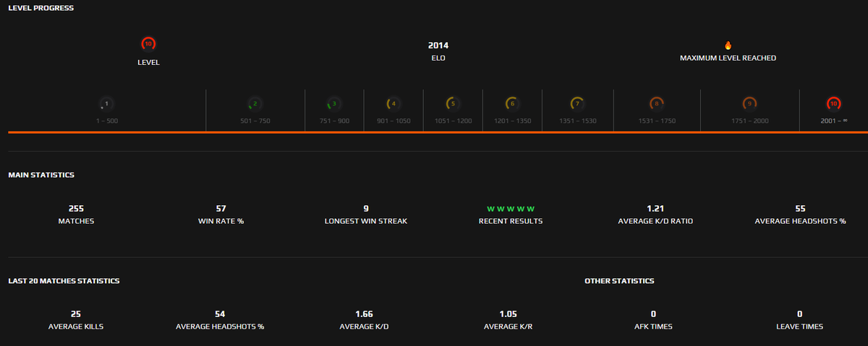Screen dimensions: 868x346
Task: Select the level 3 badge icon
Action: click(334, 104)
